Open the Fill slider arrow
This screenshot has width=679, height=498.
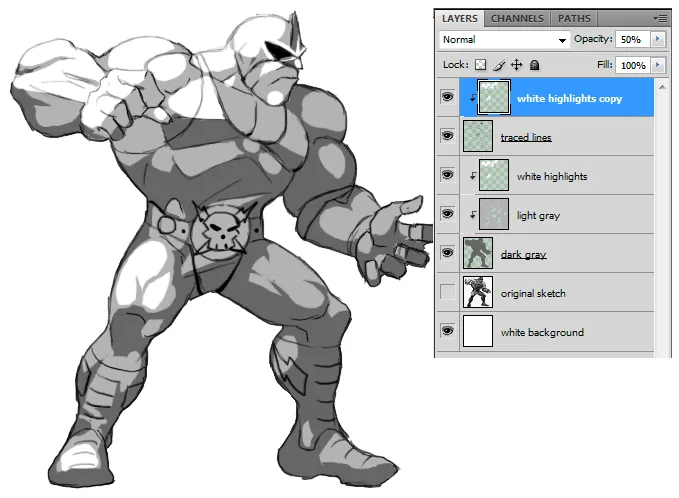[x=658, y=65]
